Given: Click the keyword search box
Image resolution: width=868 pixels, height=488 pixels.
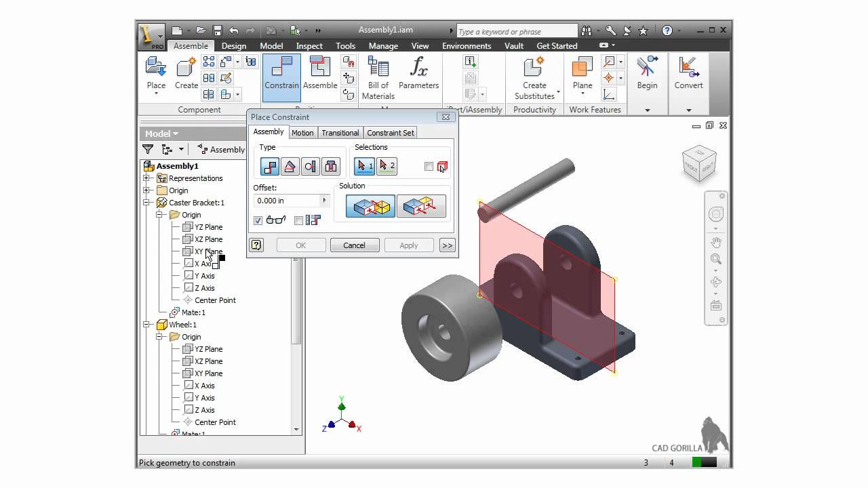Looking at the screenshot, I should coord(517,31).
